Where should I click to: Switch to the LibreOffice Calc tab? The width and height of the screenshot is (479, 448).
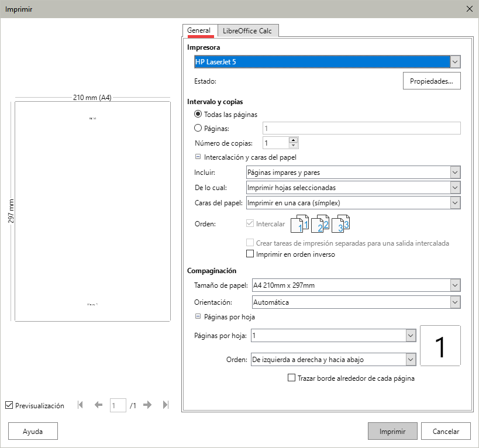tap(248, 31)
